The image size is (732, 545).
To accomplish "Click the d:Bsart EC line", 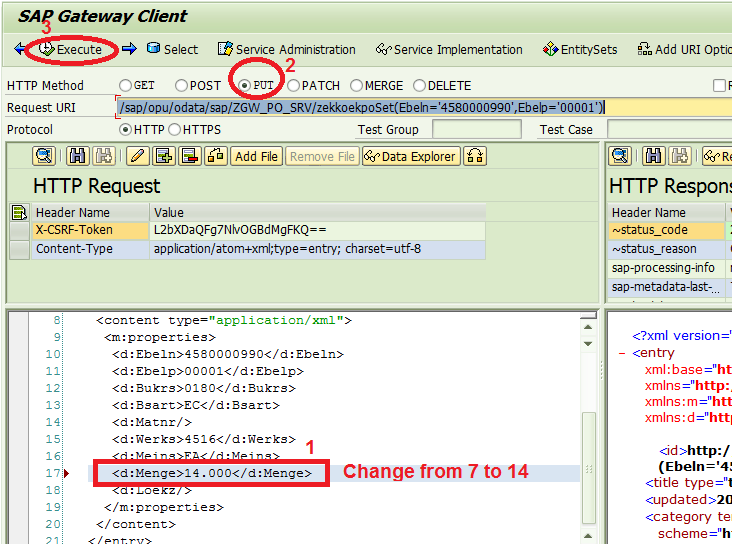I will (196, 405).
